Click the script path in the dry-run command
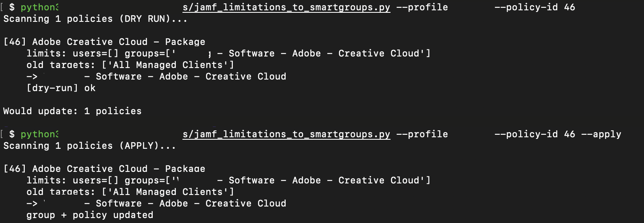 click(286, 7)
